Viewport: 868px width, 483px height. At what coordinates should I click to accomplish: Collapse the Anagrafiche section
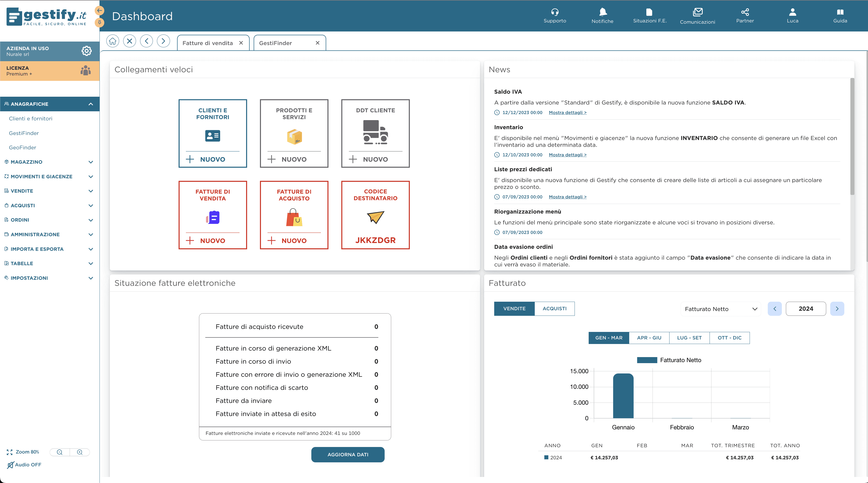[90, 104]
